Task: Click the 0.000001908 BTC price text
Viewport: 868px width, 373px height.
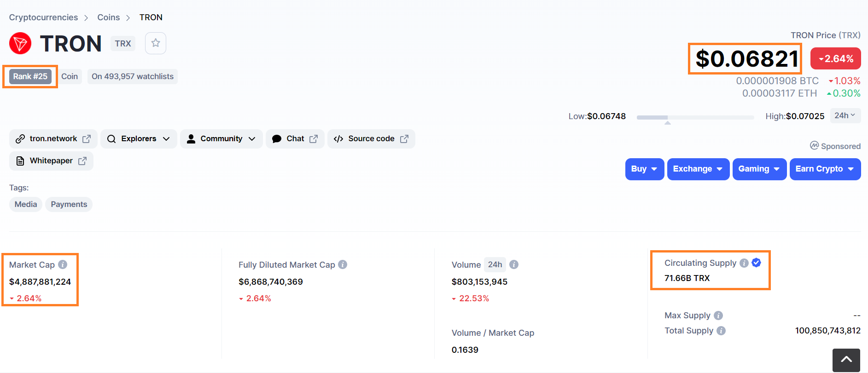Action: click(777, 81)
